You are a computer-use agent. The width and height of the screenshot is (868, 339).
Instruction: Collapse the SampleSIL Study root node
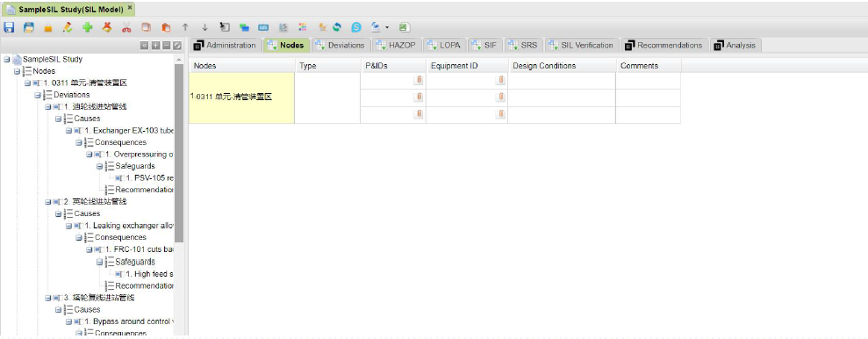pyautogui.click(x=6, y=59)
